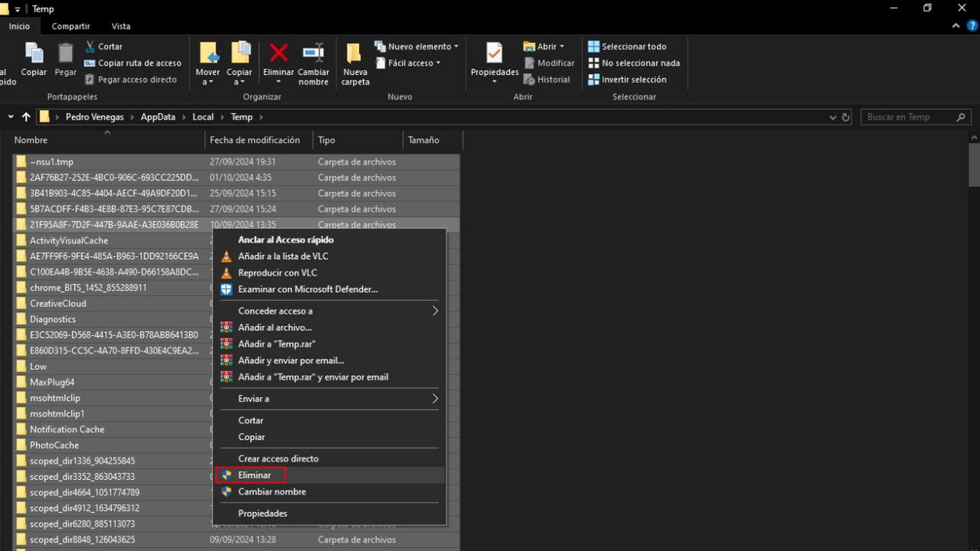Click the Refresh button in address bar

point(845,117)
